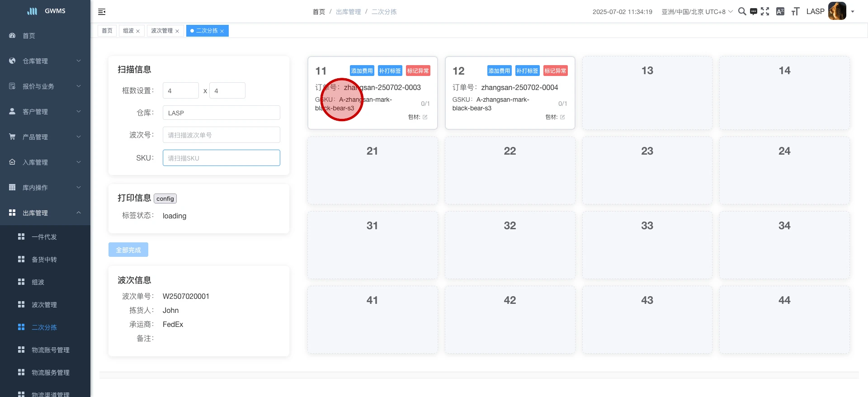Open the timezone dropdown 亚洲/中国/北京
The width and height of the screenshot is (868, 397).
pyautogui.click(x=697, y=12)
